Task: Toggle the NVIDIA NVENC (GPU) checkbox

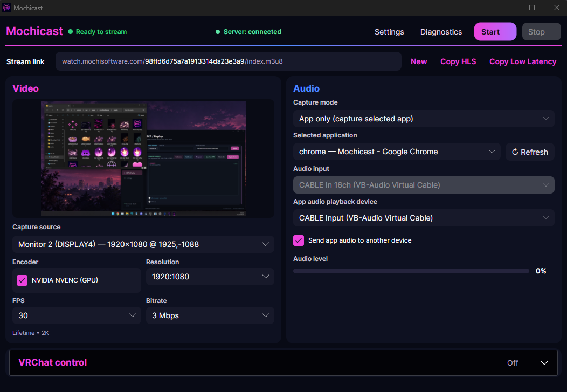Action: (x=22, y=280)
